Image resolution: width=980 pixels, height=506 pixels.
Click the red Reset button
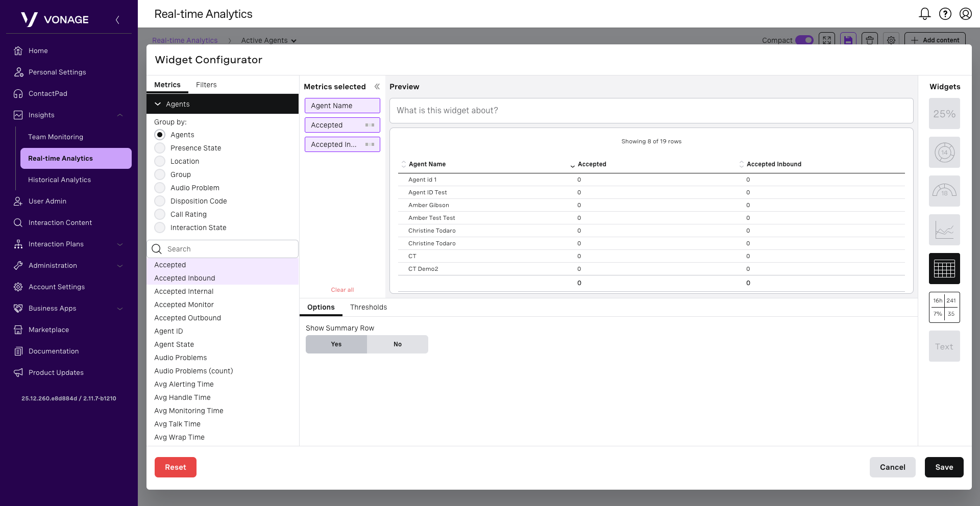click(x=175, y=467)
